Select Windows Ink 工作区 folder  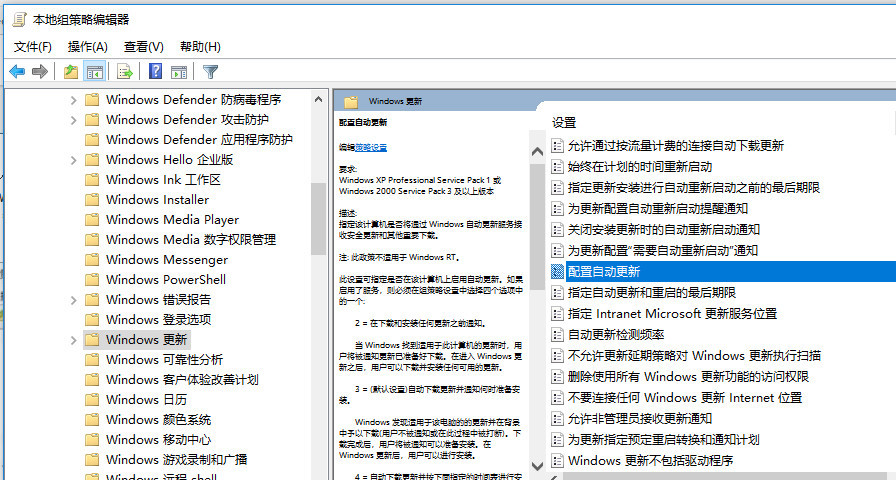(163, 180)
